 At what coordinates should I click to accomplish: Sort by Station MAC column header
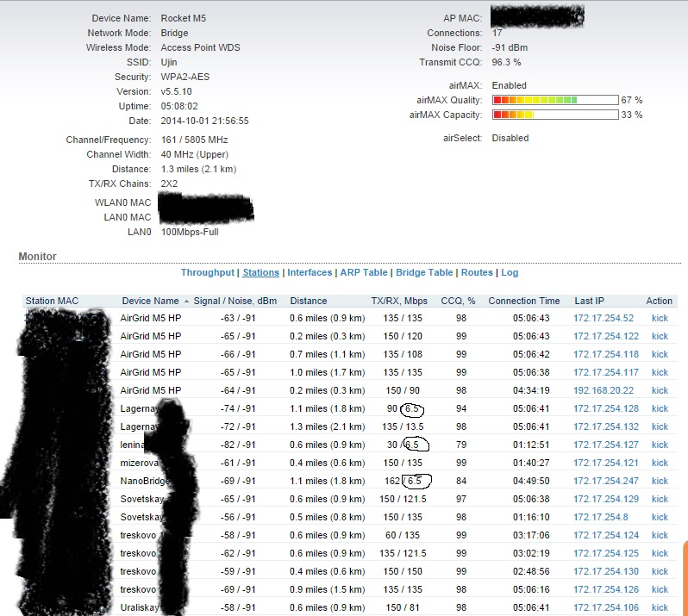tap(52, 301)
